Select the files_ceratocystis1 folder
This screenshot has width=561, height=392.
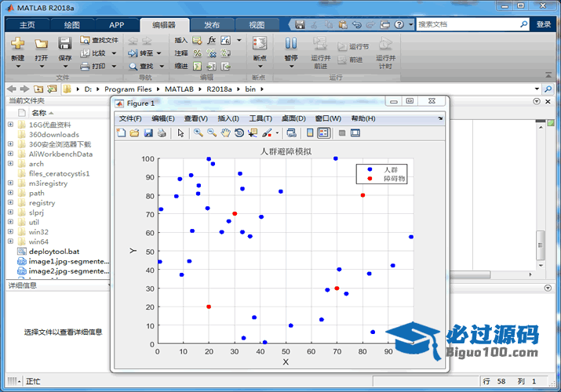(59, 174)
